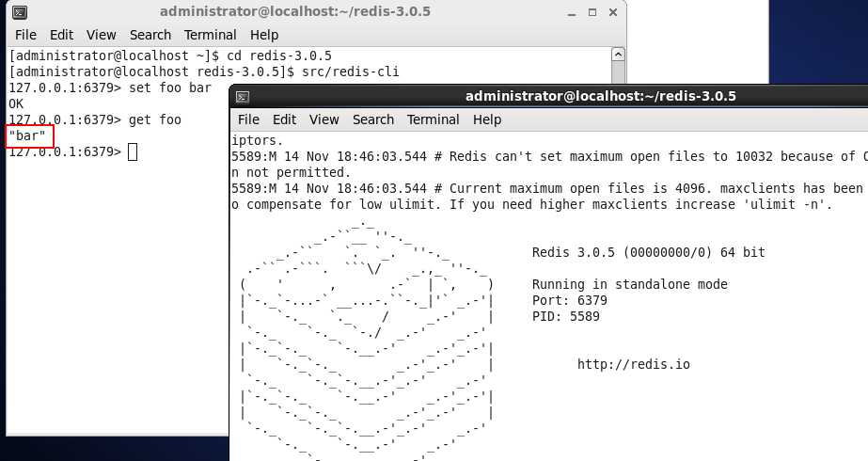Click the cursor block at the redis-cli prompt

point(133,151)
